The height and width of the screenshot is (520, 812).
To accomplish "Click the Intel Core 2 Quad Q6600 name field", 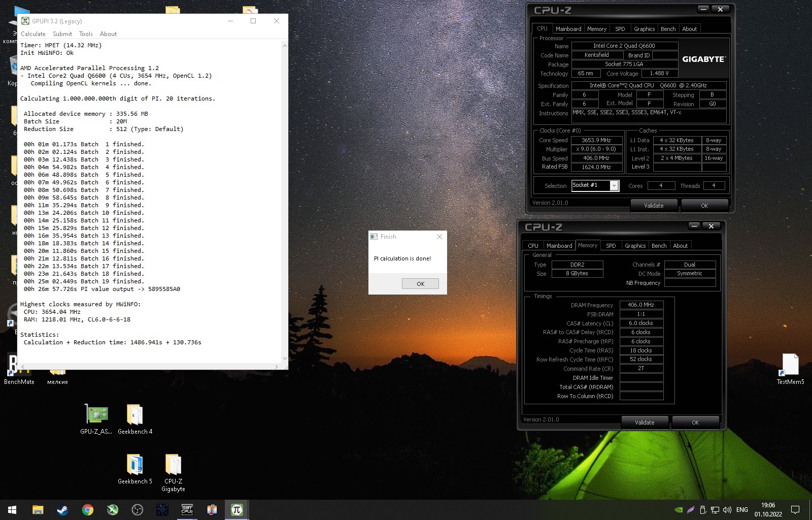I will [624, 46].
